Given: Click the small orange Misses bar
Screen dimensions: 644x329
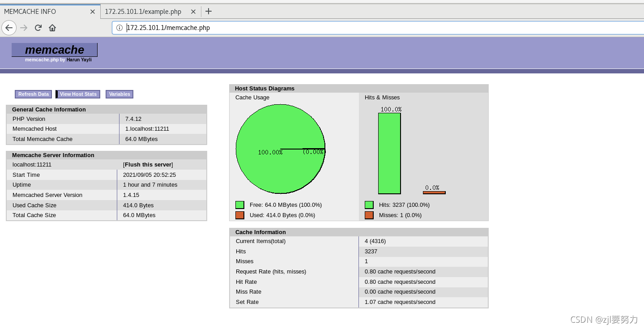Looking at the screenshot, I should coord(434,192).
